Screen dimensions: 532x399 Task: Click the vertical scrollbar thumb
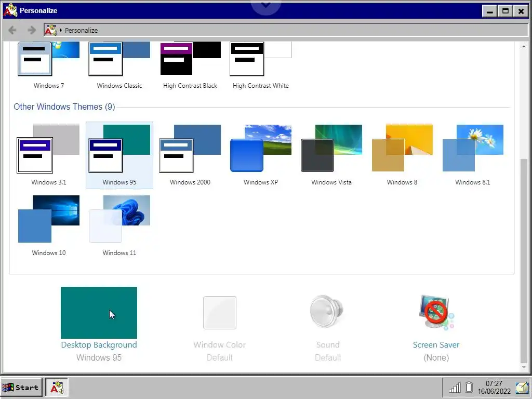524,260
